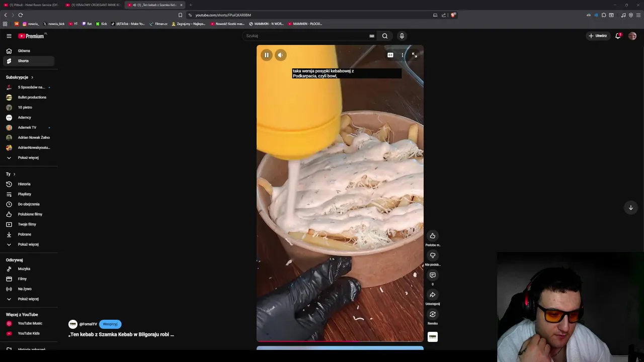Pause the Shorts video

tap(267, 55)
